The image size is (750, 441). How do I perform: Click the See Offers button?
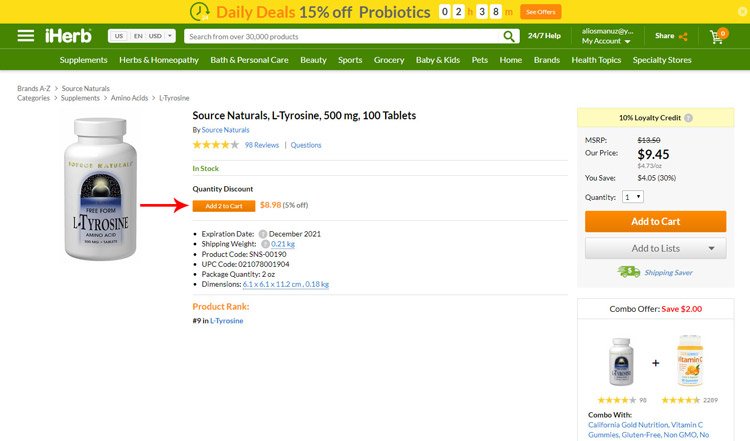540,12
